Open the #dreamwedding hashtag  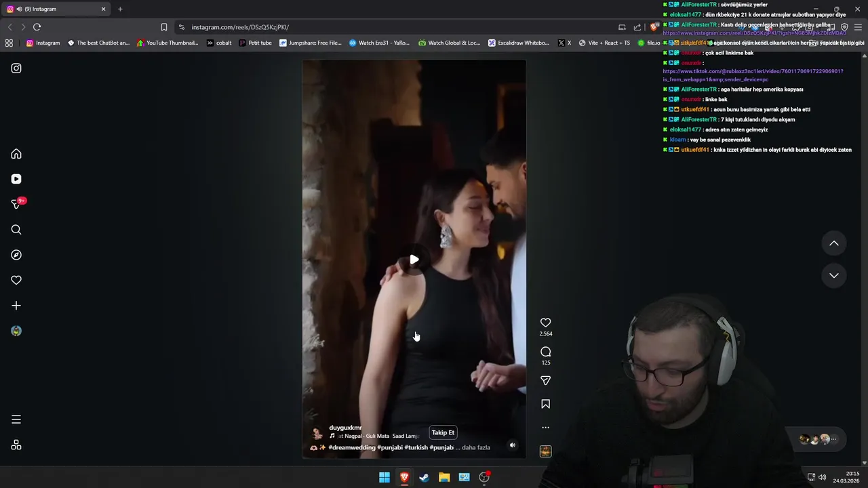coord(352,447)
